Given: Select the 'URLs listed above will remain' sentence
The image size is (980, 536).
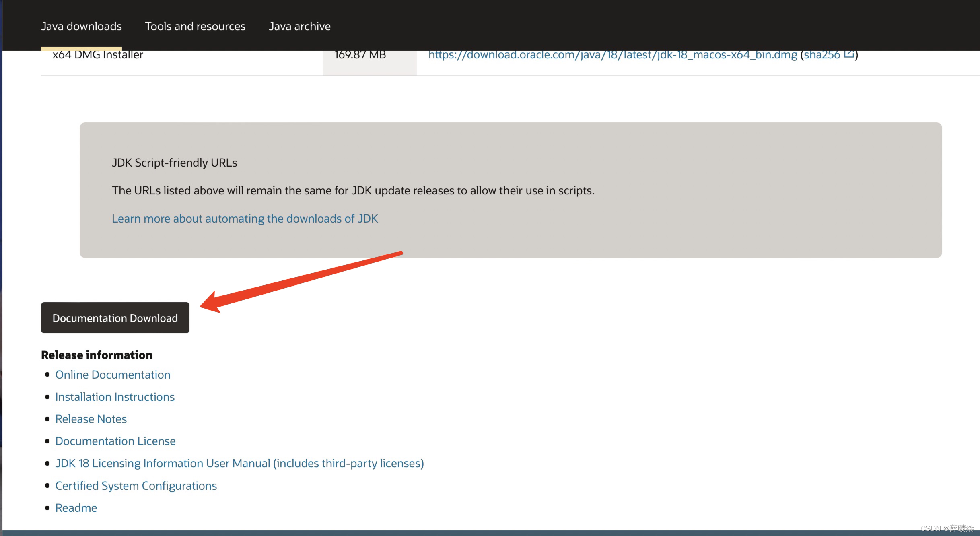Looking at the screenshot, I should click(353, 190).
